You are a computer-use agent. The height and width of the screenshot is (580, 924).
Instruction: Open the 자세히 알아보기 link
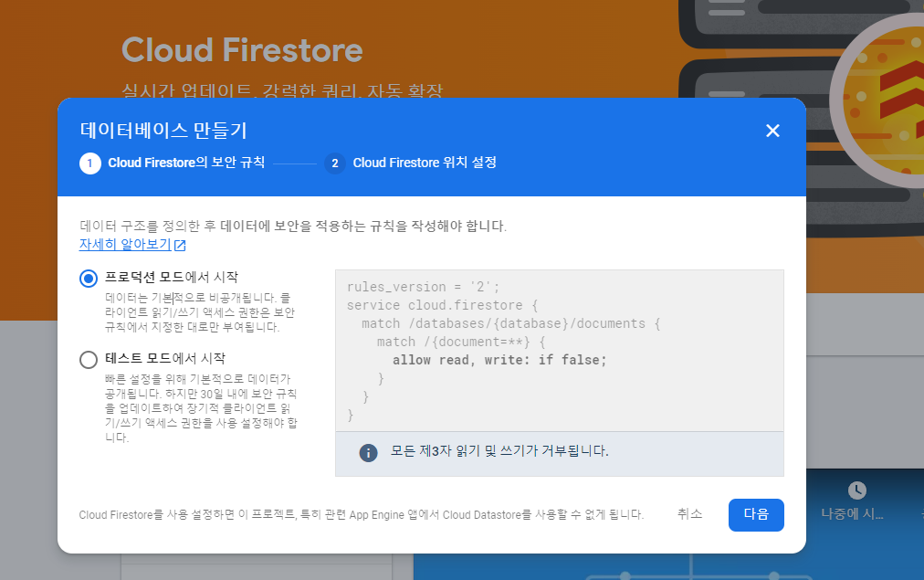click(125, 244)
